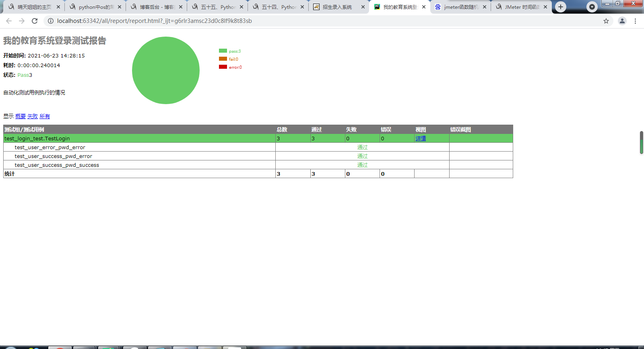The width and height of the screenshot is (644, 349).
Task: Click the green pie chart
Action: pos(166,70)
